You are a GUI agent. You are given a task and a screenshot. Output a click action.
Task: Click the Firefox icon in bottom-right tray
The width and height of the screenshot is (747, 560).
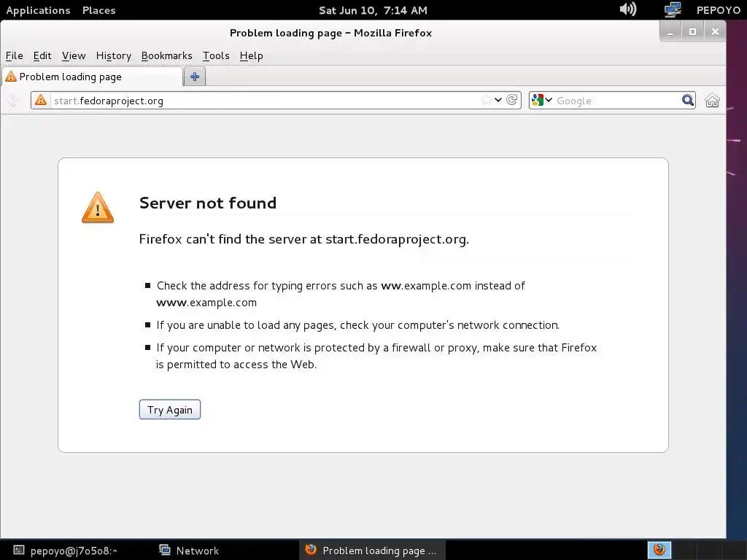tap(659, 550)
